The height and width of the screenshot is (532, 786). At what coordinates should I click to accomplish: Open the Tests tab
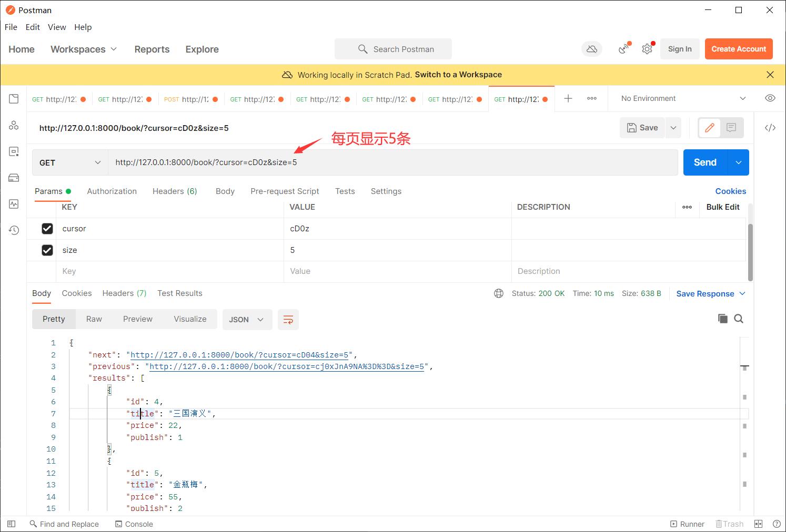pos(345,191)
